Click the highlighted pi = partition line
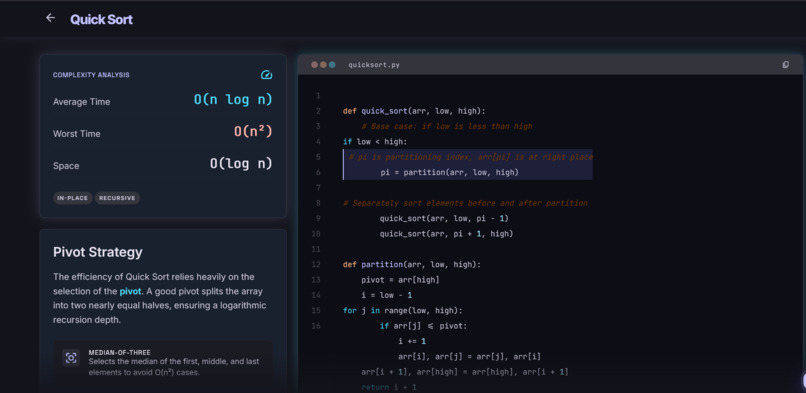This screenshot has width=806, height=393. pyautogui.click(x=449, y=173)
